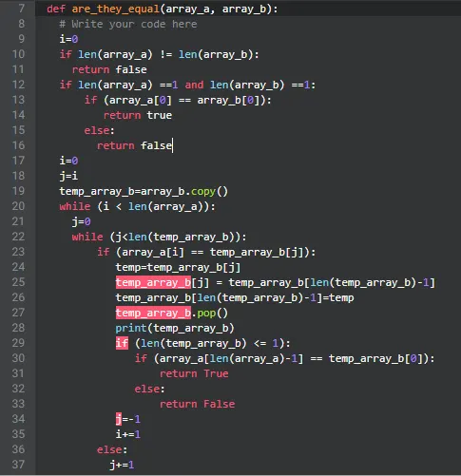
Task: Click line number 7 in gutter
Action: (x=22, y=9)
